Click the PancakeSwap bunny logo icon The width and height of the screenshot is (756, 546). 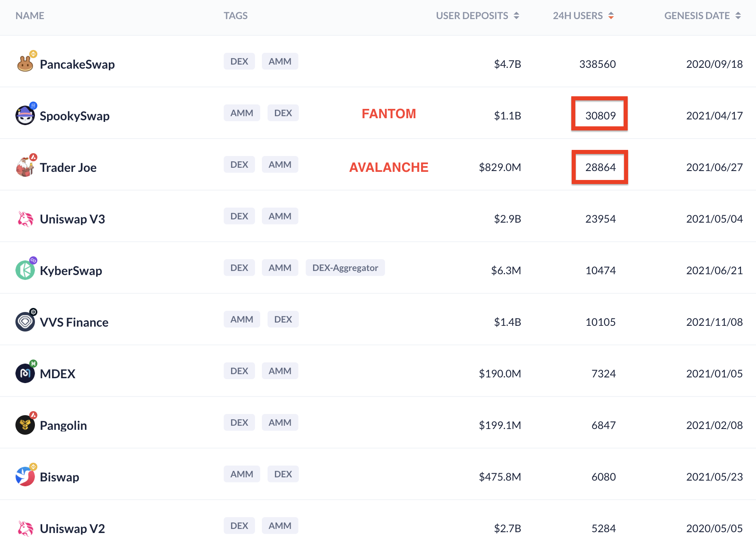(x=25, y=64)
